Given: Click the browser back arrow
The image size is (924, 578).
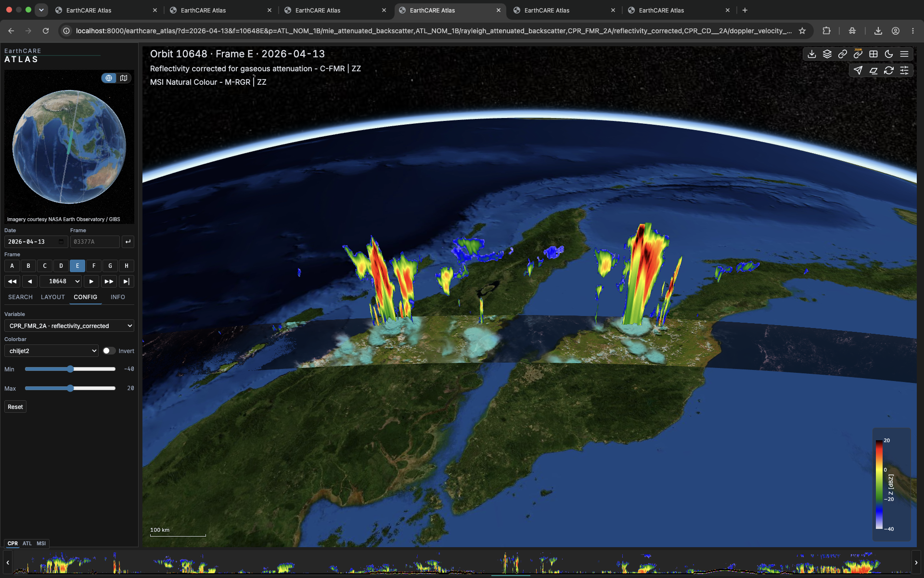Looking at the screenshot, I should click(x=11, y=31).
